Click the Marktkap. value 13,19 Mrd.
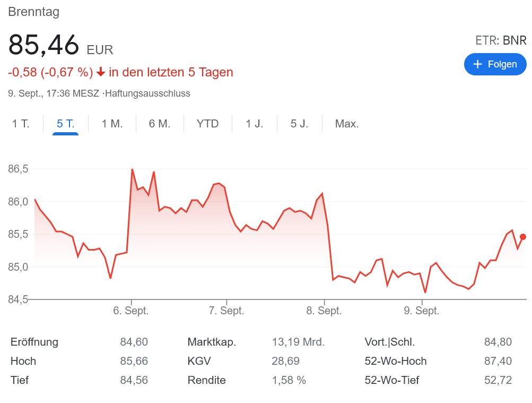Viewport: 532px width, 403px height. (298, 342)
